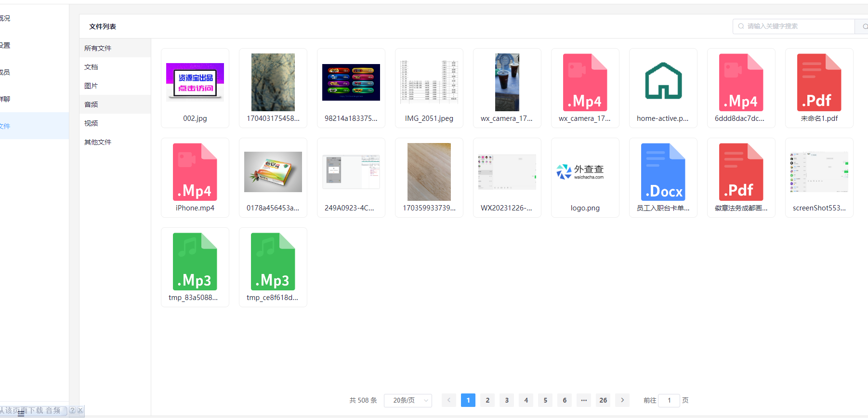Image resolution: width=868 pixels, height=418 pixels.
Task: Click the search magnifier button
Action: (863, 26)
